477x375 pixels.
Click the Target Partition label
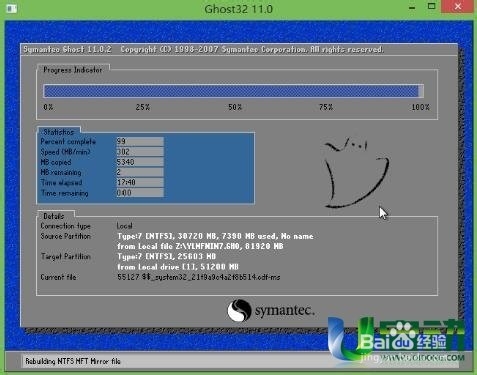point(66,256)
